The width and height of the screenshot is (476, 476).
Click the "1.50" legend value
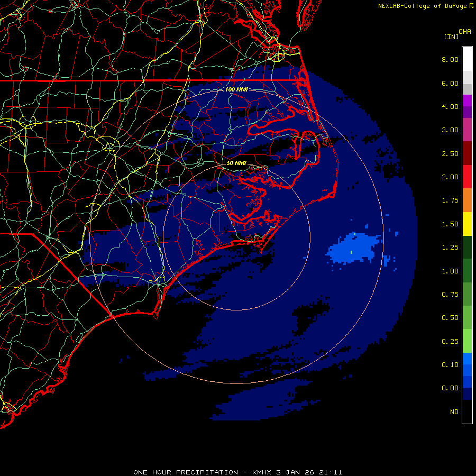450,224
